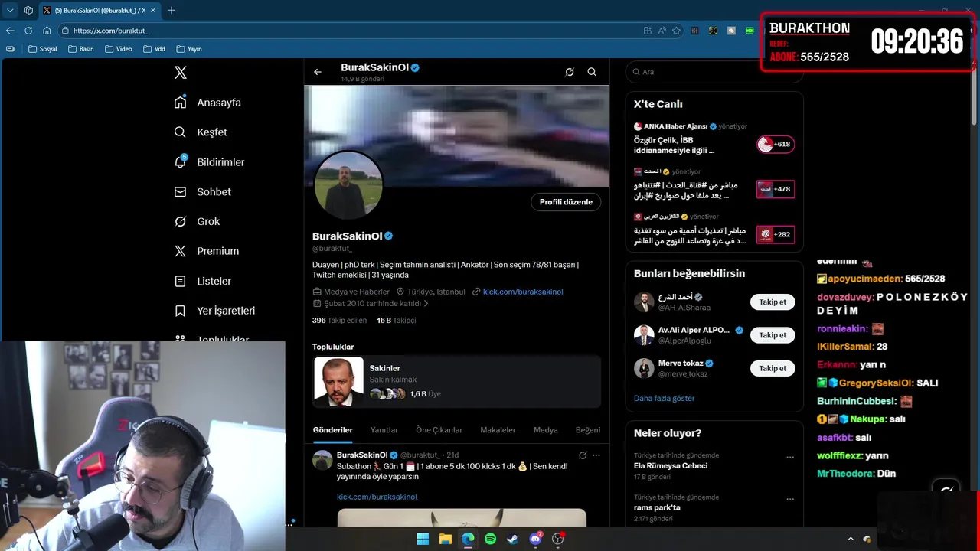Switch to Makaleler tab
980x551 pixels.
498,430
